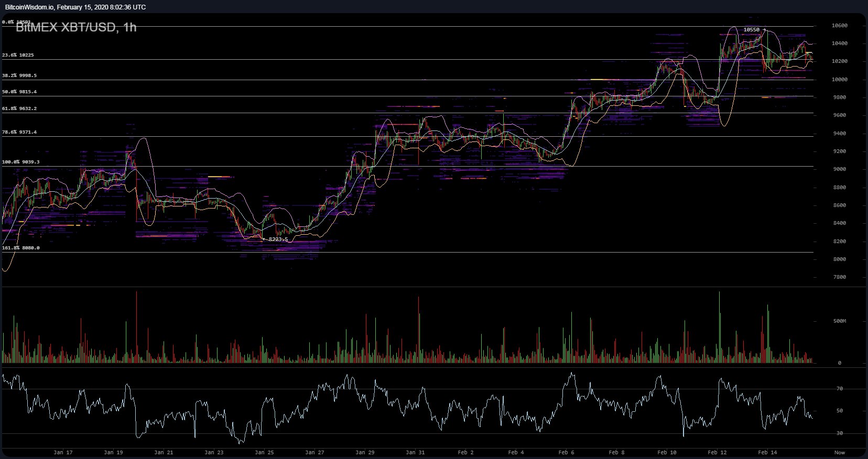Click the Feb 12 date label

[717, 452]
